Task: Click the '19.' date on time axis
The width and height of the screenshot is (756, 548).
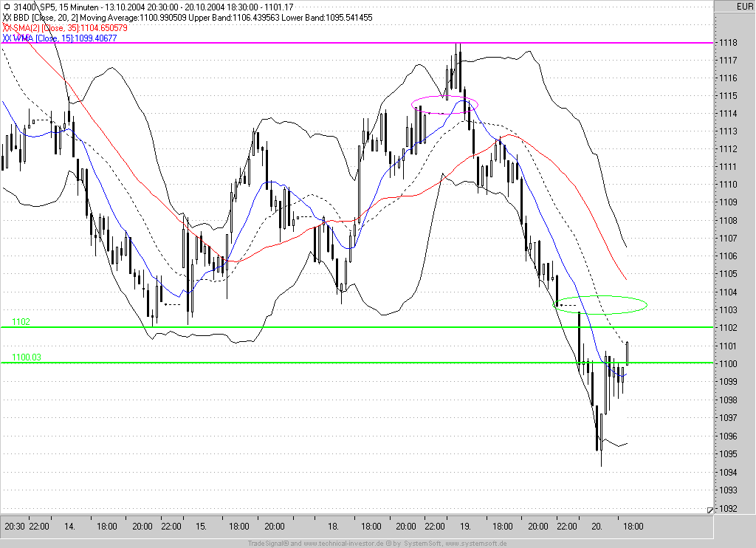Action: (466, 527)
